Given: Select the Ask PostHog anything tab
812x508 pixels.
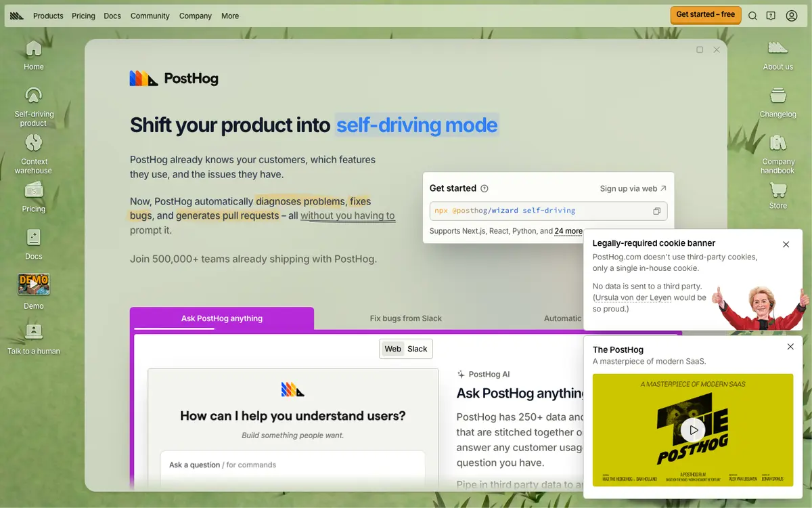Looking at the screenshot, I should [222, 318].
